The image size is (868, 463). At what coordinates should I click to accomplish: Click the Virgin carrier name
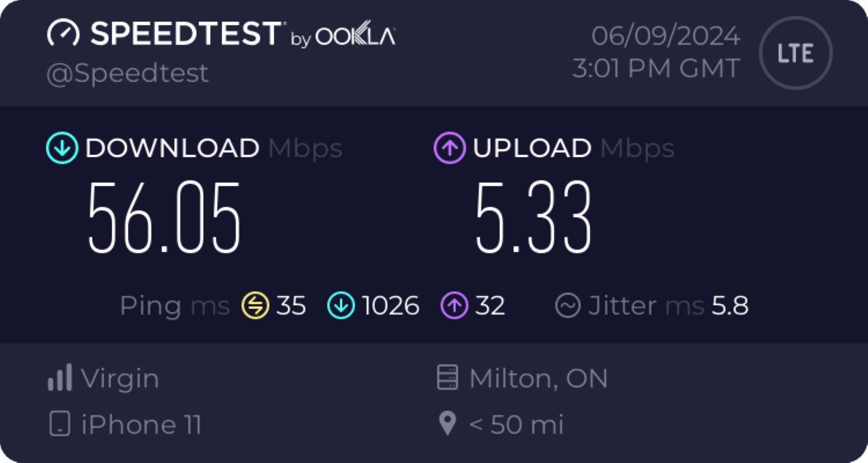point(120,380)
